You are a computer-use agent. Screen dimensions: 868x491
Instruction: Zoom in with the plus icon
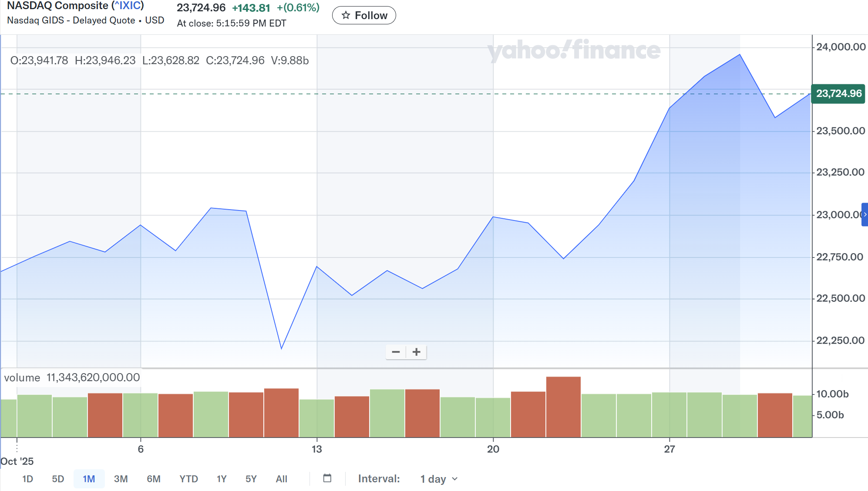coord(417,352)
